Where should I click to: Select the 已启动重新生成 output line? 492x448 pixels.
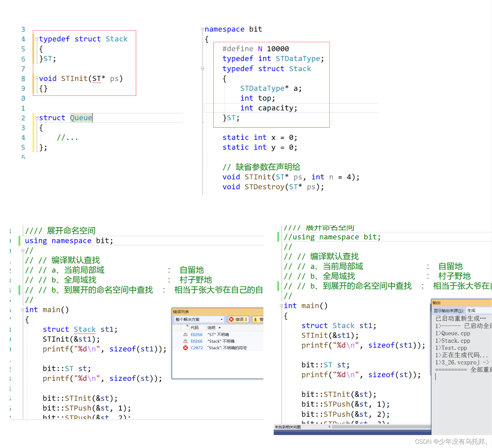[460, 318]
